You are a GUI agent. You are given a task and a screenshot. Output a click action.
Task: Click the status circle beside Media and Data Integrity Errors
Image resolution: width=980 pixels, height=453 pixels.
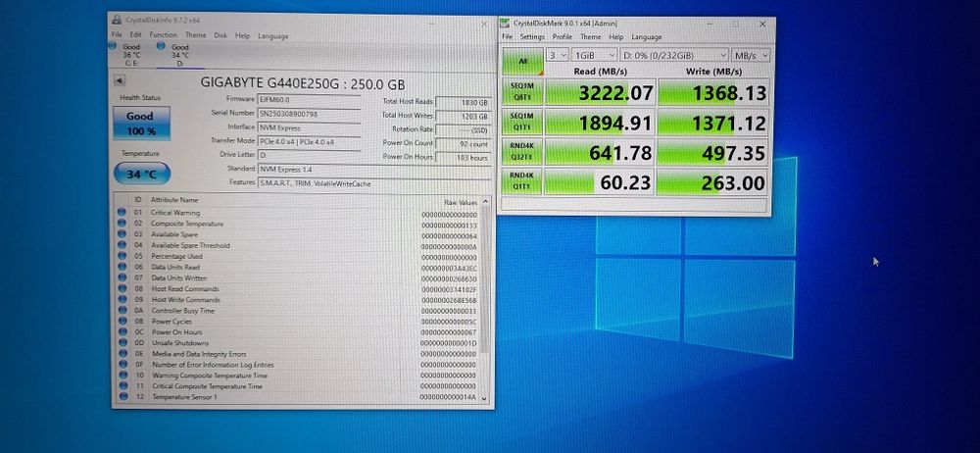coord(122,354)
